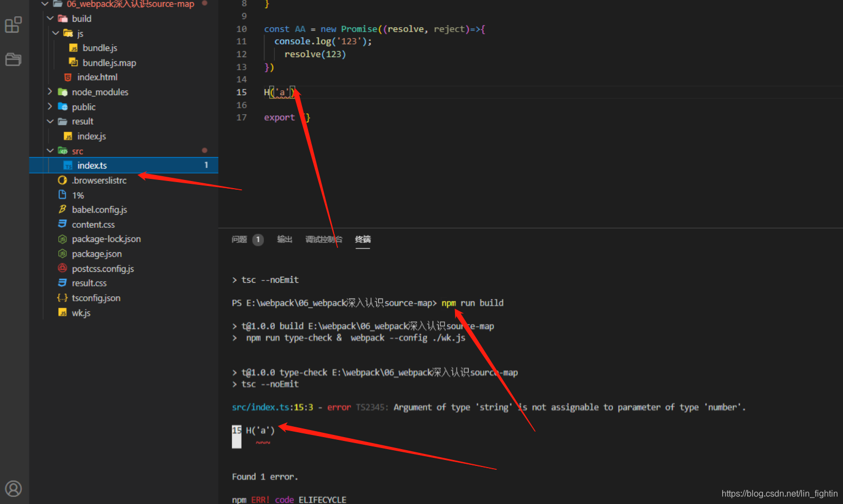This screenshot has height=504, width=843.
Task: Click 'npm run build' command in terminal
Action: (x=472, y=303)
